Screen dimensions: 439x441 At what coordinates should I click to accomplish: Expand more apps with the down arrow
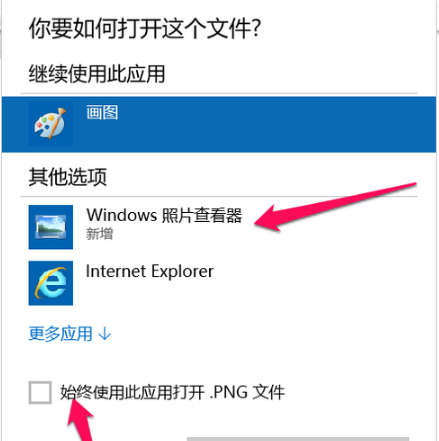(105, 334)
